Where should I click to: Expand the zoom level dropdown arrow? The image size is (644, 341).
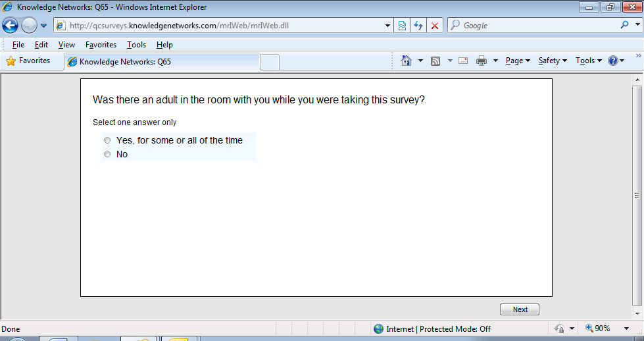pyautogui.click(x=626, y=328)
